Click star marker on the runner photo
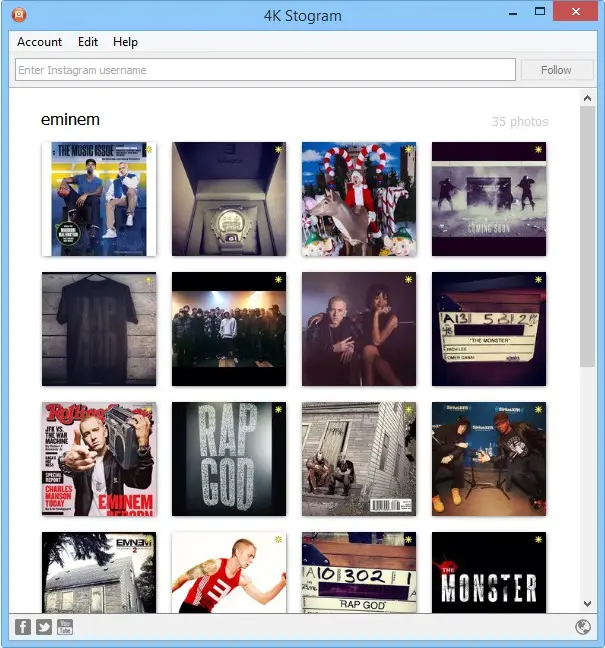The height and width of the screenshot is (648, 605). click(x=279, y=539)
